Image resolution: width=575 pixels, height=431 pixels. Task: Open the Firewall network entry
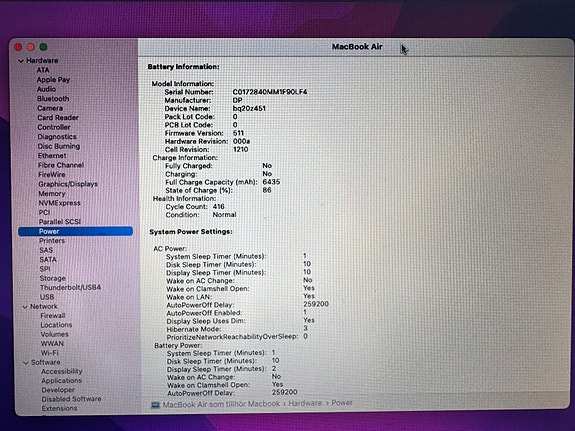(53, 316)
